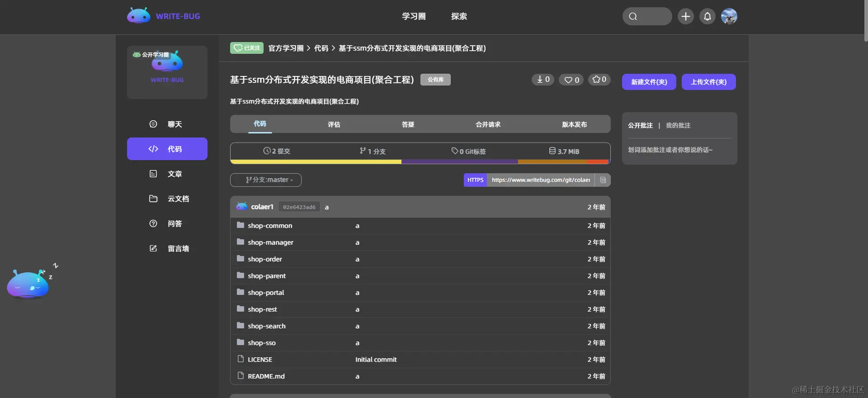Open 文章 in the sidebar
The width and height of the screenshot is (868, 398).
[x=167, y=174]
